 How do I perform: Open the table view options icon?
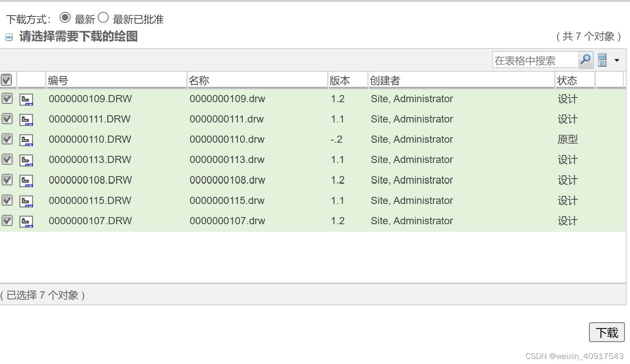[x=602, y=60]
